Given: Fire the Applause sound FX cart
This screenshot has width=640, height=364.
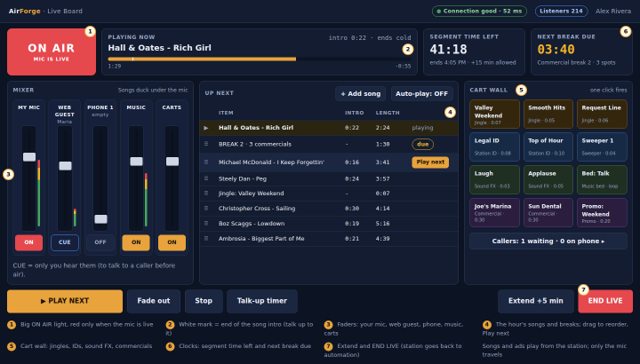Looking at the screenshot, I should click(548, 180).
